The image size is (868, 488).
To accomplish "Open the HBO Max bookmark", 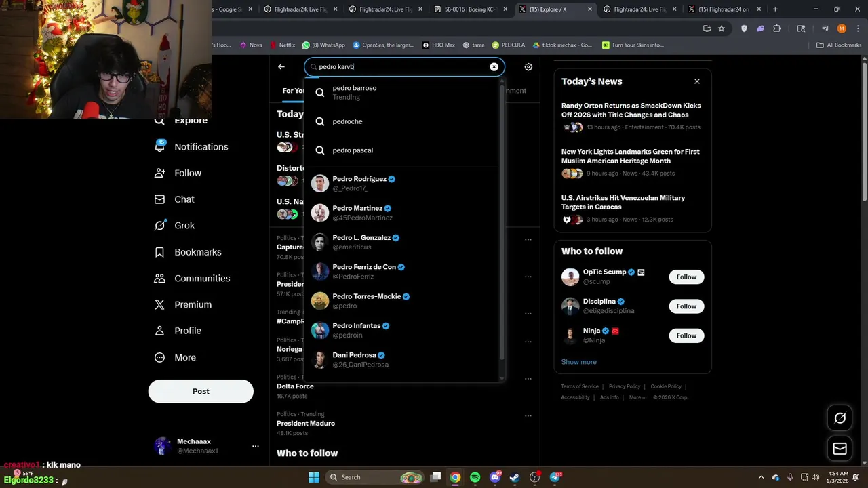I will pos(438,45).
